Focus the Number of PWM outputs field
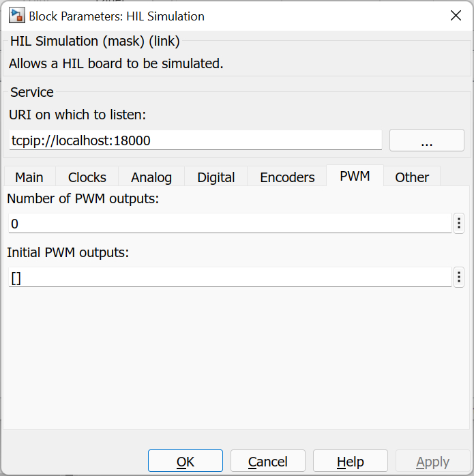This screenshot has width=474, height=476. [230, 223]
